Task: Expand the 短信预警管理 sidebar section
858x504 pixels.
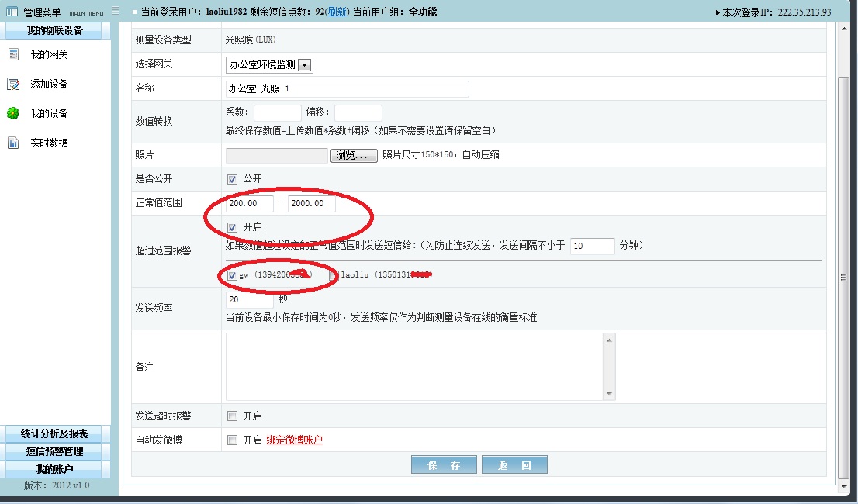Action: (56, 452)
